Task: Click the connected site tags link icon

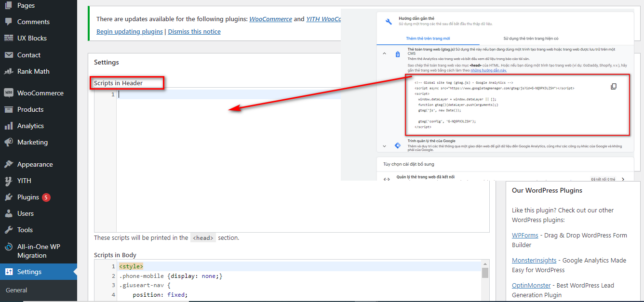Action: point(387,179)
